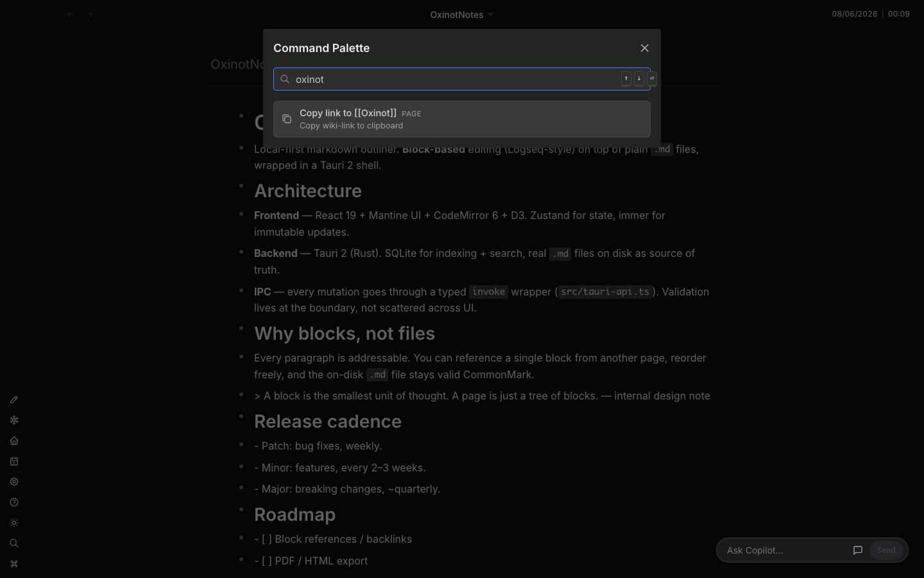The height and width of the screenshot is (578, 924).
Task: Go to Home via sidebar house icon
Action: pyautogui.click(x=14, y=441)
